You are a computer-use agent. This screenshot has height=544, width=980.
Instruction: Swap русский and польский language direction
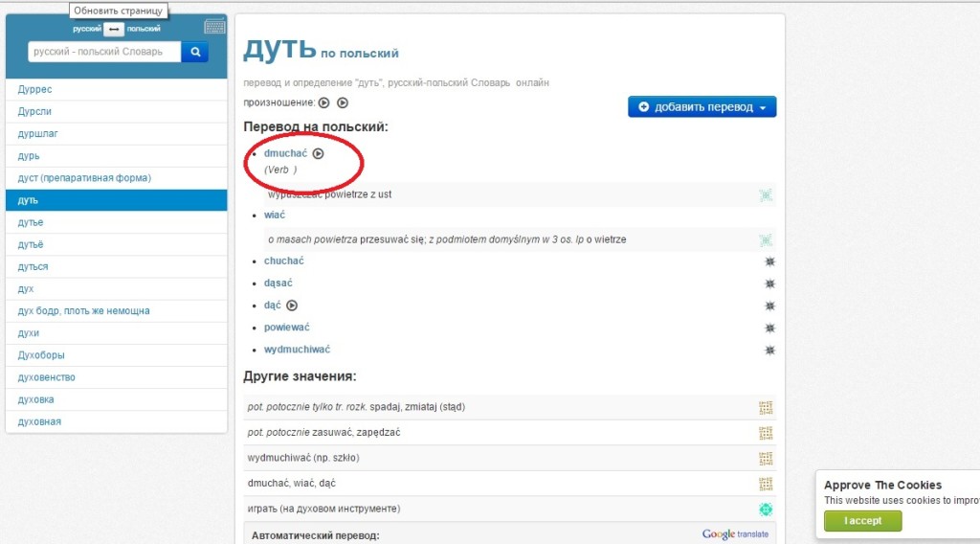coord(114,30)
